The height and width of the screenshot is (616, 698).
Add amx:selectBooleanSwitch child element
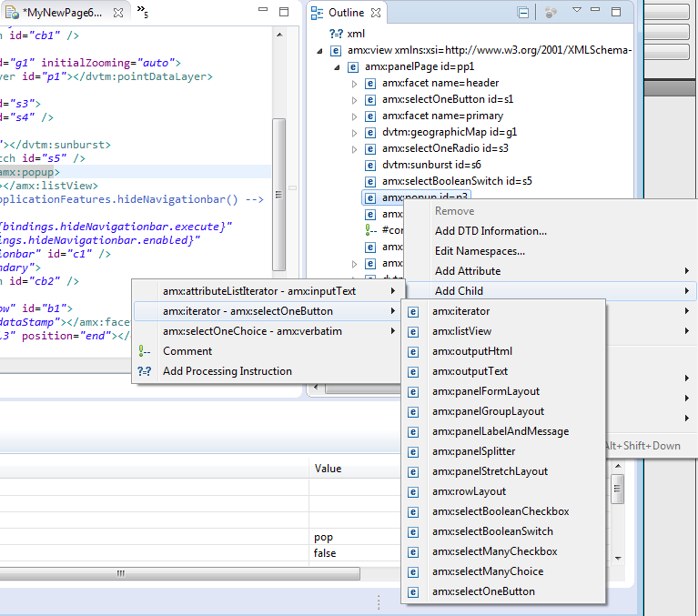503,531
